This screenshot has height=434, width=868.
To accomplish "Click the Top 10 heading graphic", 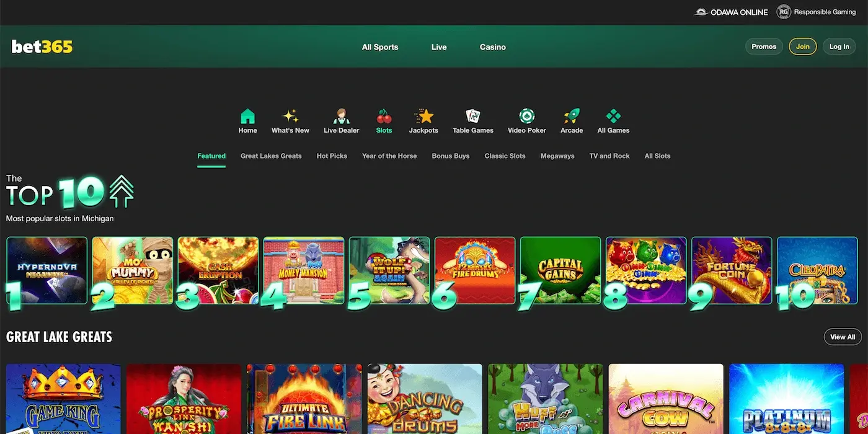I will click(69, 192).
